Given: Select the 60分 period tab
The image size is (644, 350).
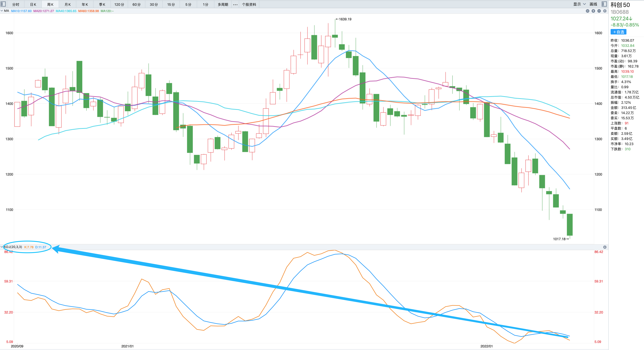Looking at the screenshot, I should [137, 4].
